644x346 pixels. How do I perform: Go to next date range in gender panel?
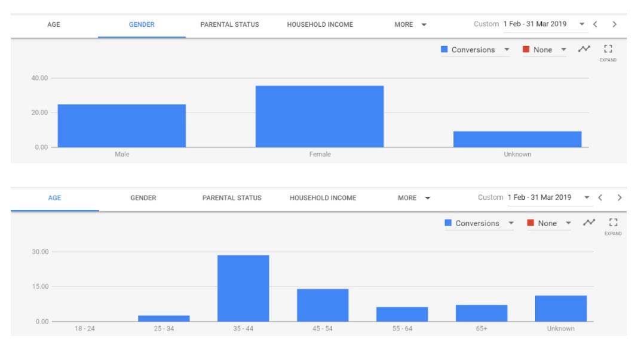[x=614, y=24]
